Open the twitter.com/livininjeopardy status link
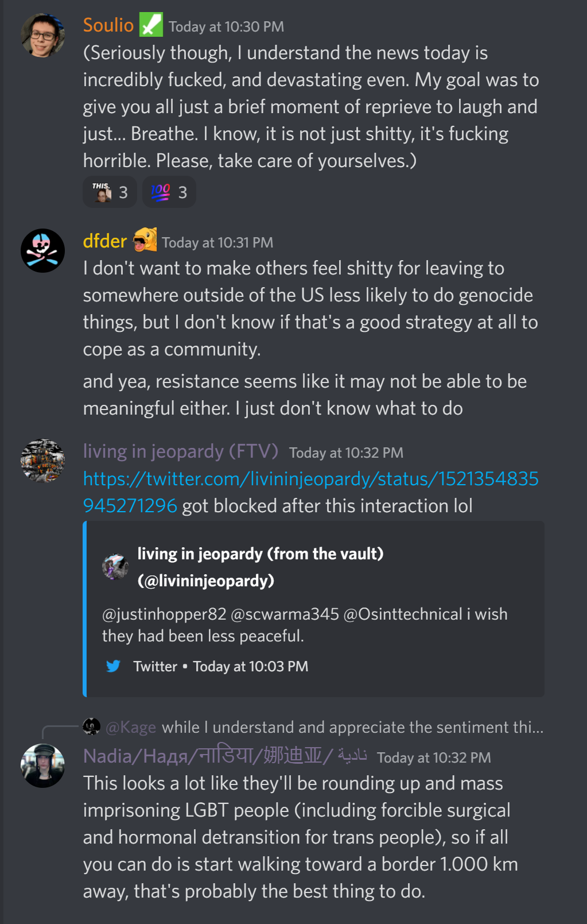This screenshot has height=924, width=587. pos(310,492)
